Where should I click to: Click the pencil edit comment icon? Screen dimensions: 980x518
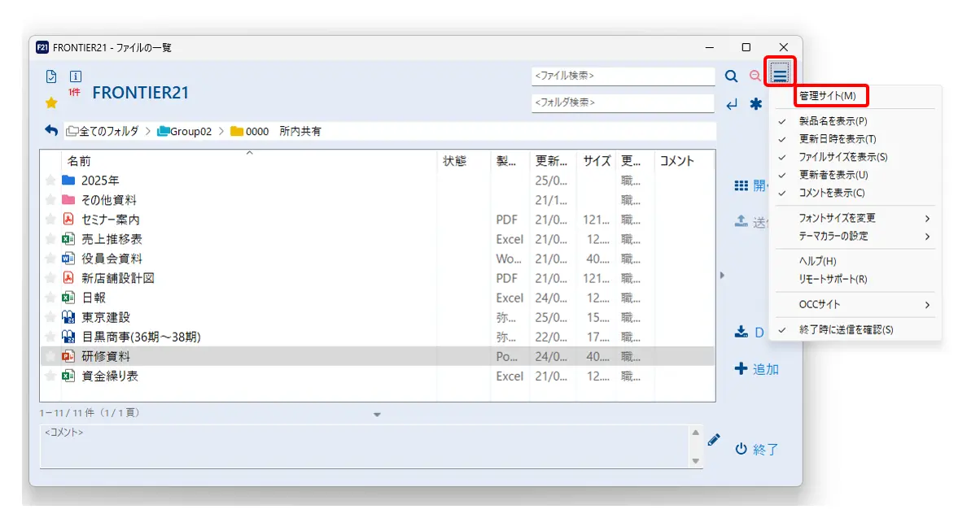point(714,440)
